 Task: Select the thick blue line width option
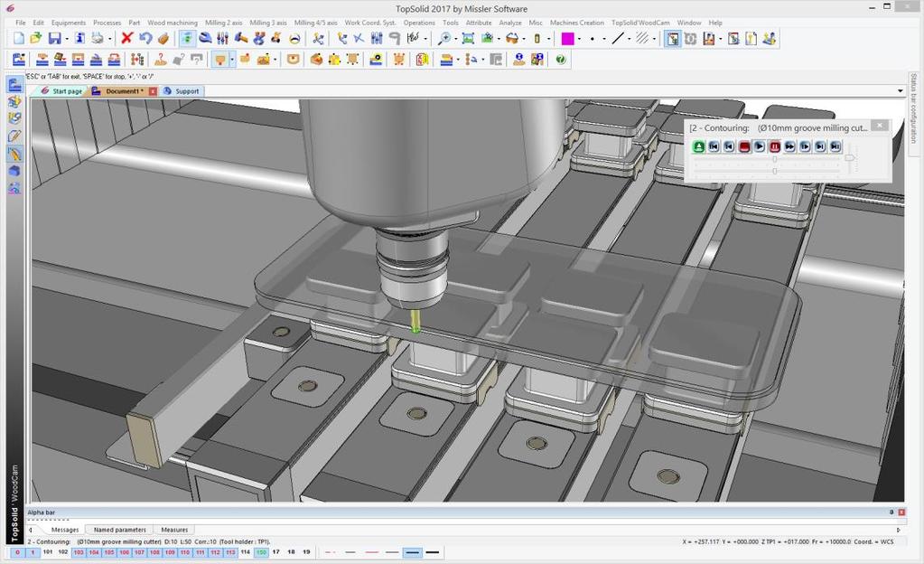click(x=413, y=552)
